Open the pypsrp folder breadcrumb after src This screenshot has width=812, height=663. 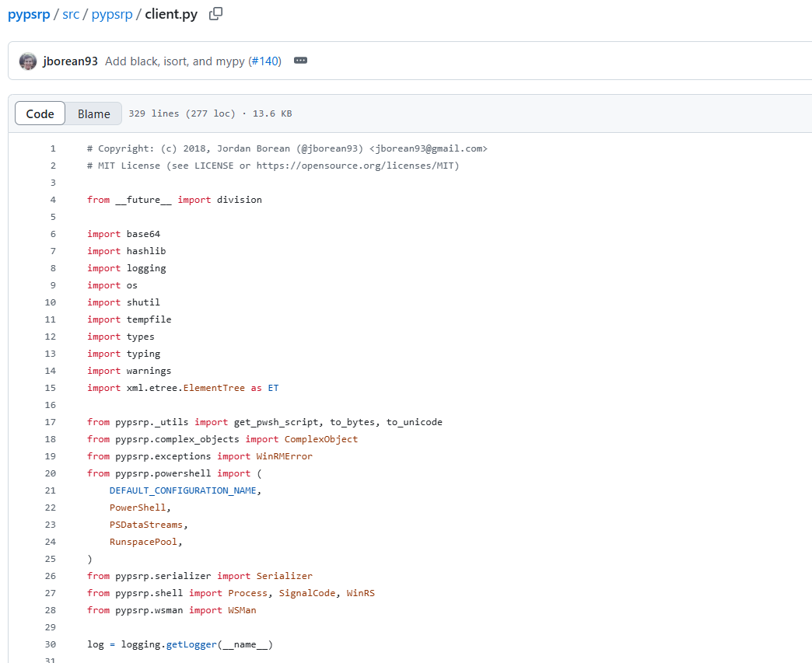coord(112,14)
